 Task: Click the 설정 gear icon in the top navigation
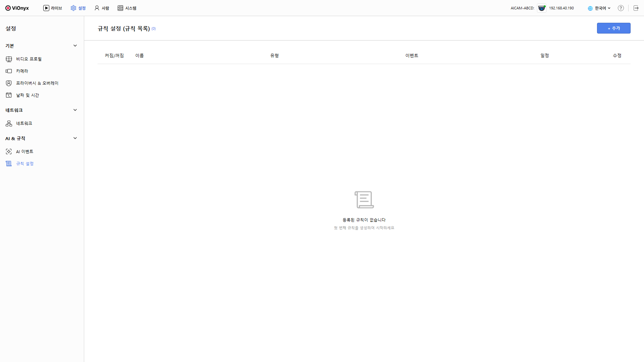(x=73, y=8)
